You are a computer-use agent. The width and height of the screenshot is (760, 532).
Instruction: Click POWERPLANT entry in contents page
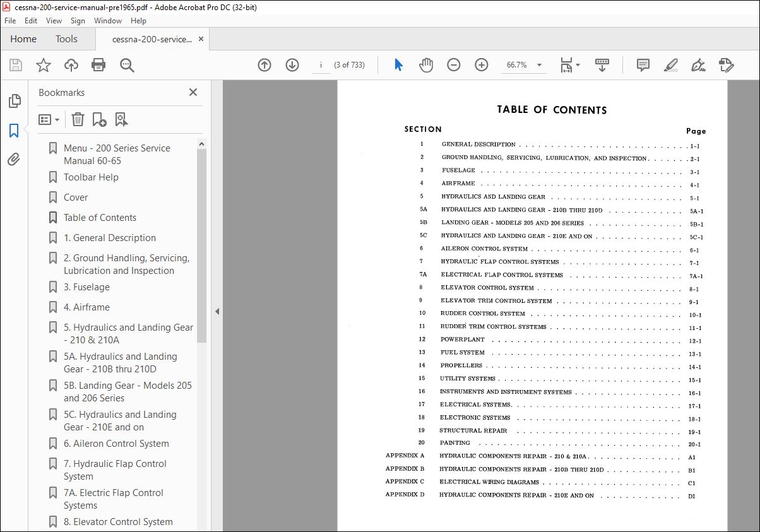[463, 340]
